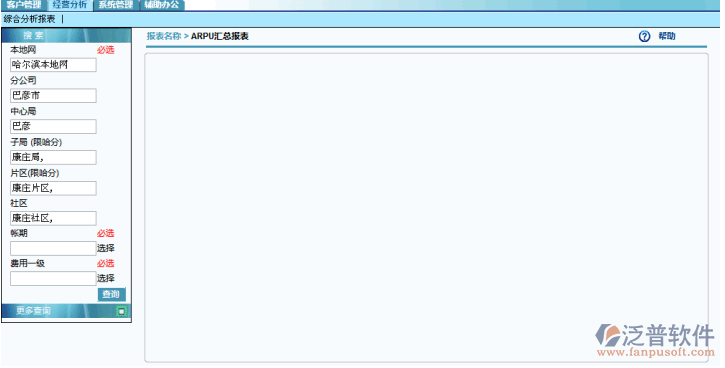This screenshot has height=368, width=725.
Task: Focus the 中心局 input showing 巴彦
Action: pyautogui.click(x=53, y=126)
